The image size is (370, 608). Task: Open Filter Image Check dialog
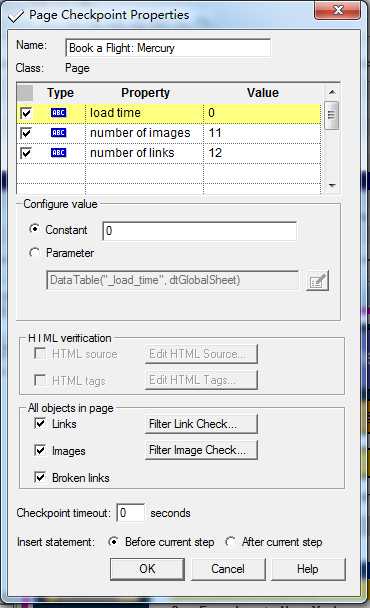[x=201, y=450]
